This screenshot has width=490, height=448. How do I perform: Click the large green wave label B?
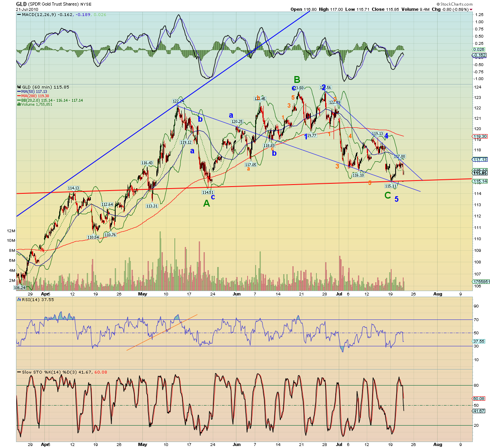tap(297, 79)
